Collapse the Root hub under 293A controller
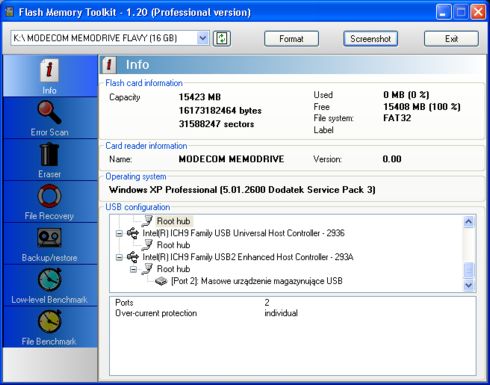Image resolution: width=490 pixels, height=385 pixels. (x=133, y=269)
